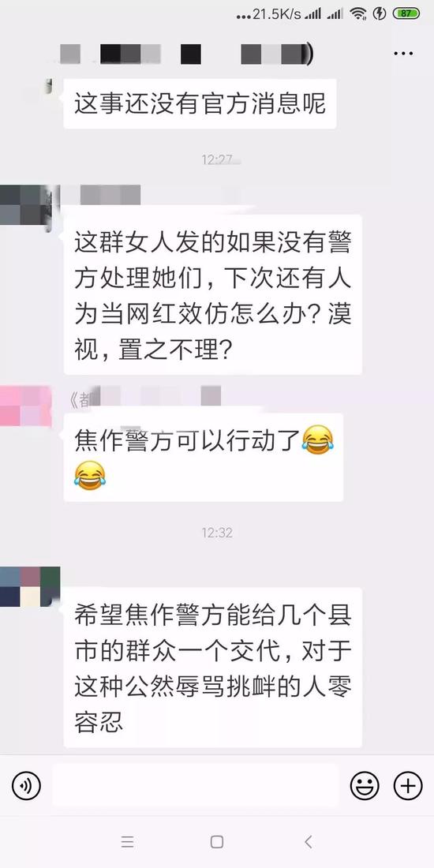
Task: Select message 这事还没有官方消息呢
Action: coord(200,104)
